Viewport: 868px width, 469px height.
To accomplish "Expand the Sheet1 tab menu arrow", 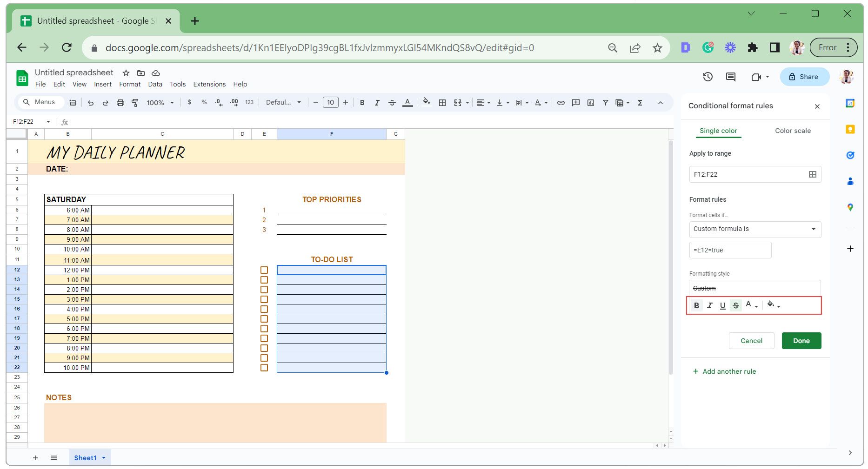I will click(x=104, y=458).
